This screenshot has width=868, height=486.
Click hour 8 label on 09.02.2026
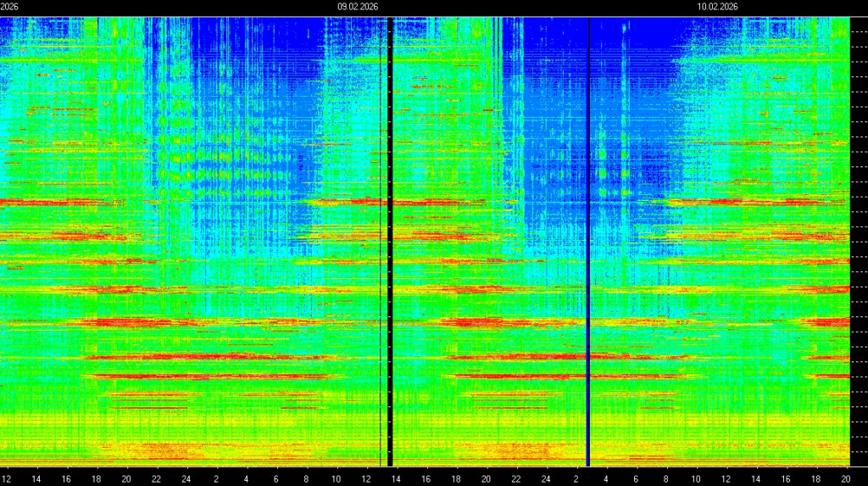(306, 479)
